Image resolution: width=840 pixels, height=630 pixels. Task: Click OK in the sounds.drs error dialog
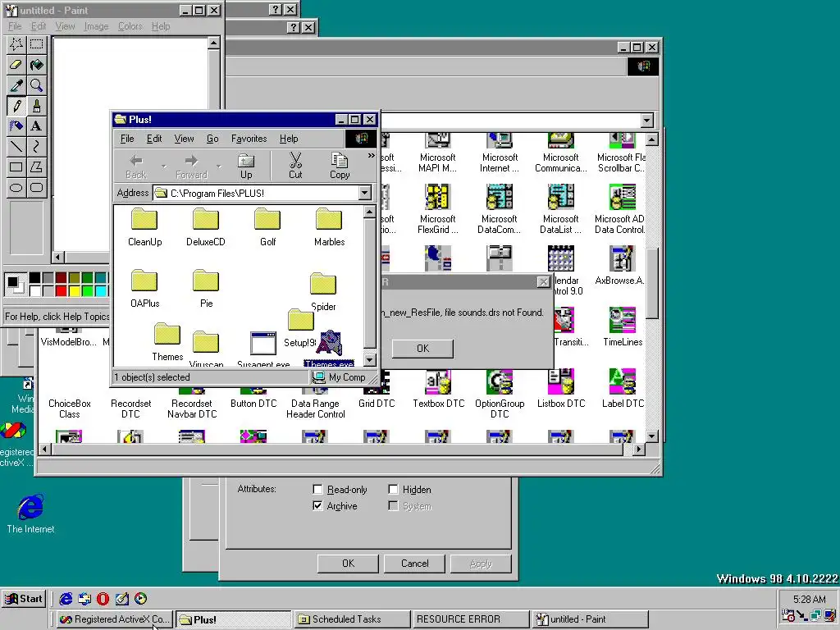point(422,348)
